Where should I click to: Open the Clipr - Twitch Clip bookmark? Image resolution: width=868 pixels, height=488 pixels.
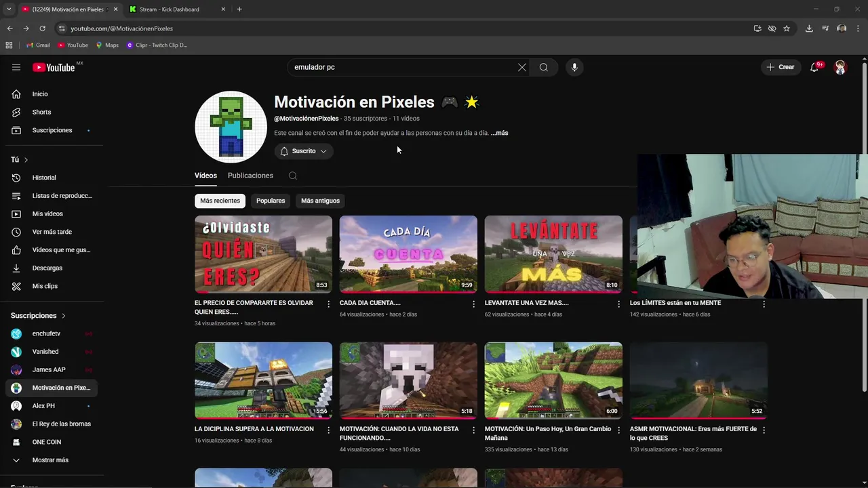pyautogui.click(x=157, y=45)
